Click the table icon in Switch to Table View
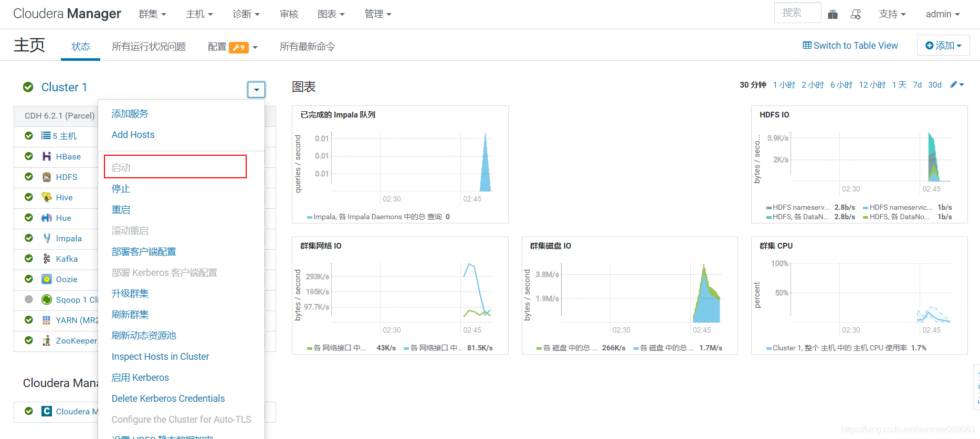 coord(807,46)
